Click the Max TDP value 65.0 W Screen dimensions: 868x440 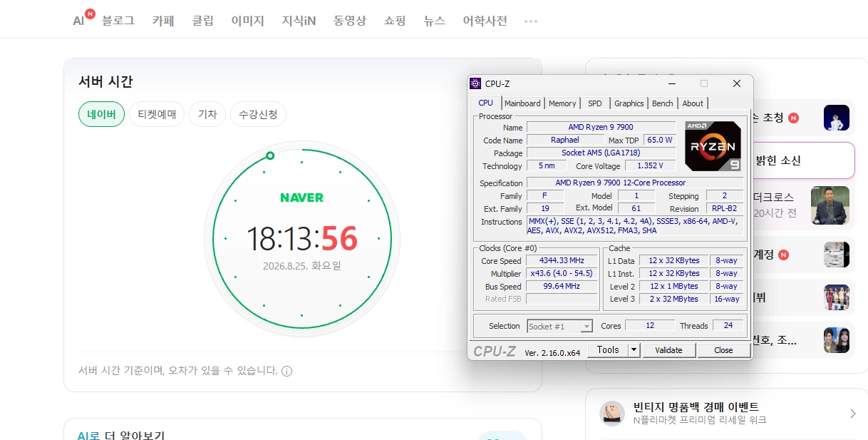point(659,140)
